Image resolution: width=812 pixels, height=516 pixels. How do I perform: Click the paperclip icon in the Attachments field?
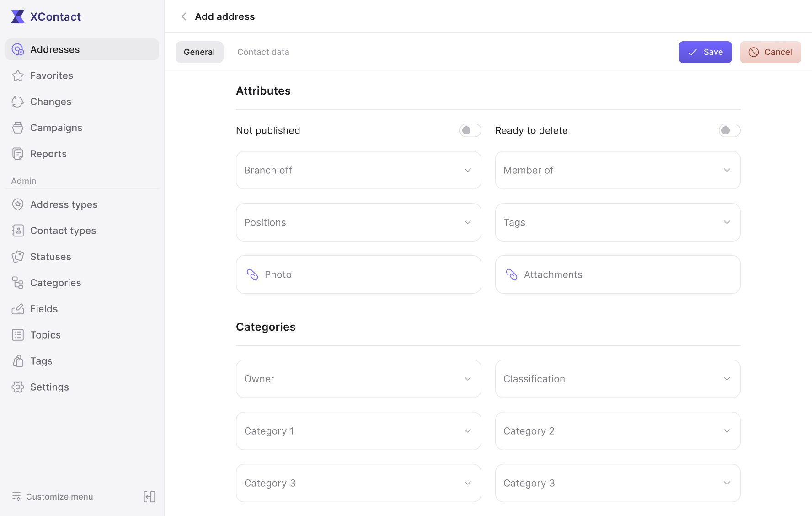click(x=512, y=274)
